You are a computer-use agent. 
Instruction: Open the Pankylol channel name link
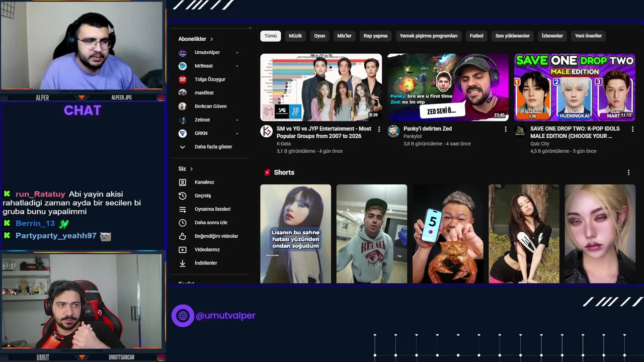413,136
